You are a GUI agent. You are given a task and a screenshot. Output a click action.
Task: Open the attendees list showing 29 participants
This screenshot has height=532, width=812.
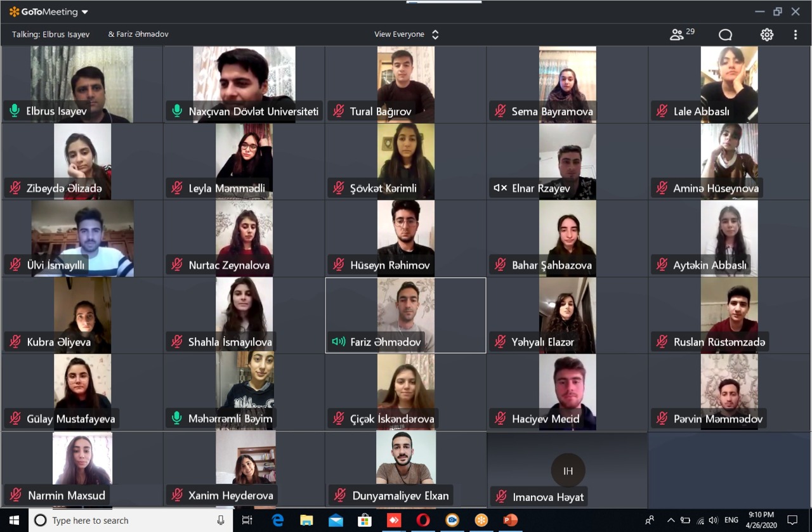[x=681, y=34]
